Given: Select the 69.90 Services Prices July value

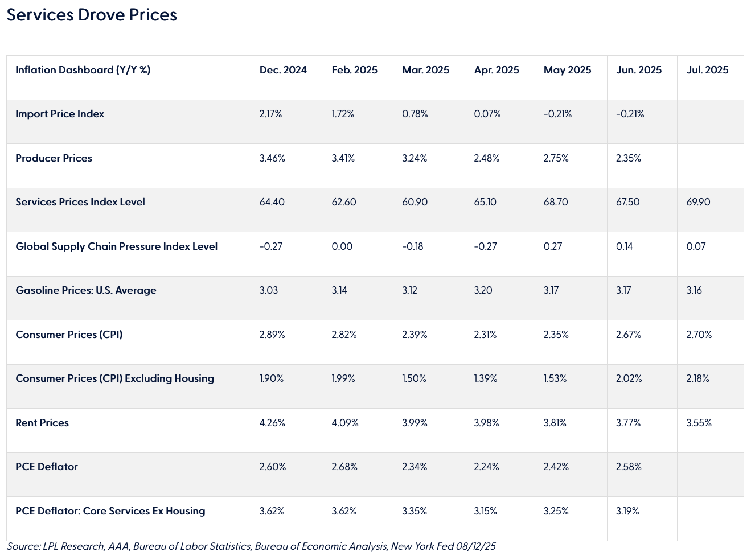Looking at the screenshot, I should [698, 202].
